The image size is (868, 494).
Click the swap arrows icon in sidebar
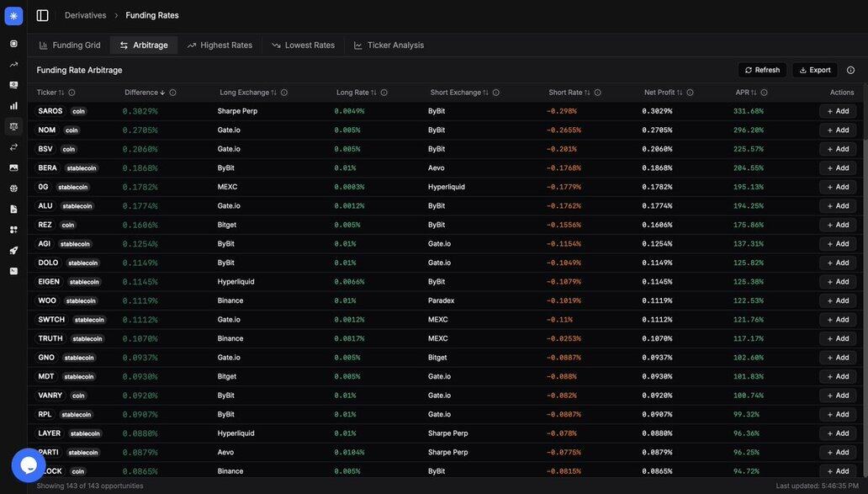(13, 147)
